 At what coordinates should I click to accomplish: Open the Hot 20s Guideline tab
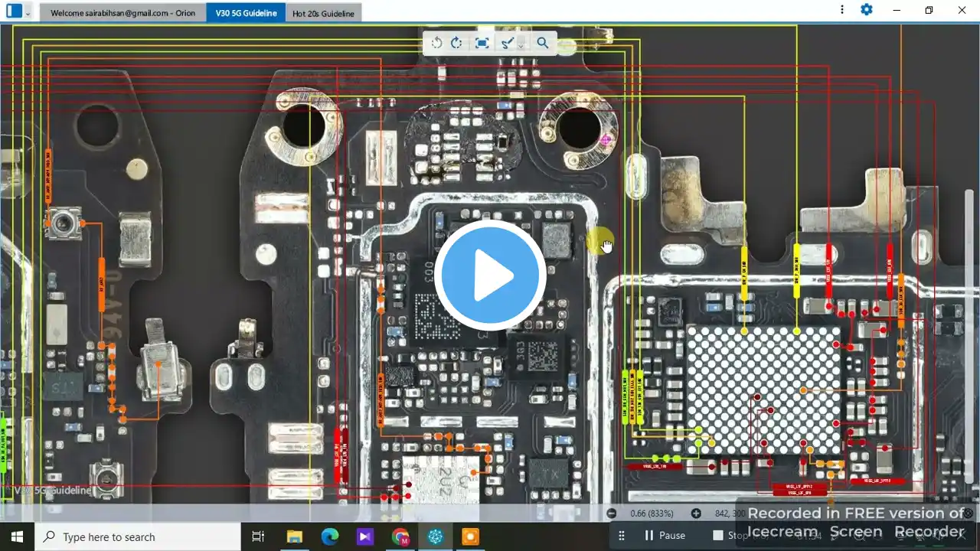323,13
